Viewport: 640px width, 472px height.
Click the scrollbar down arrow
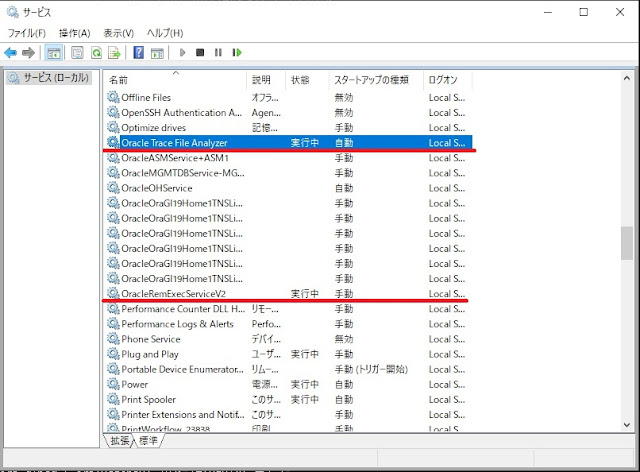[627, 425]
